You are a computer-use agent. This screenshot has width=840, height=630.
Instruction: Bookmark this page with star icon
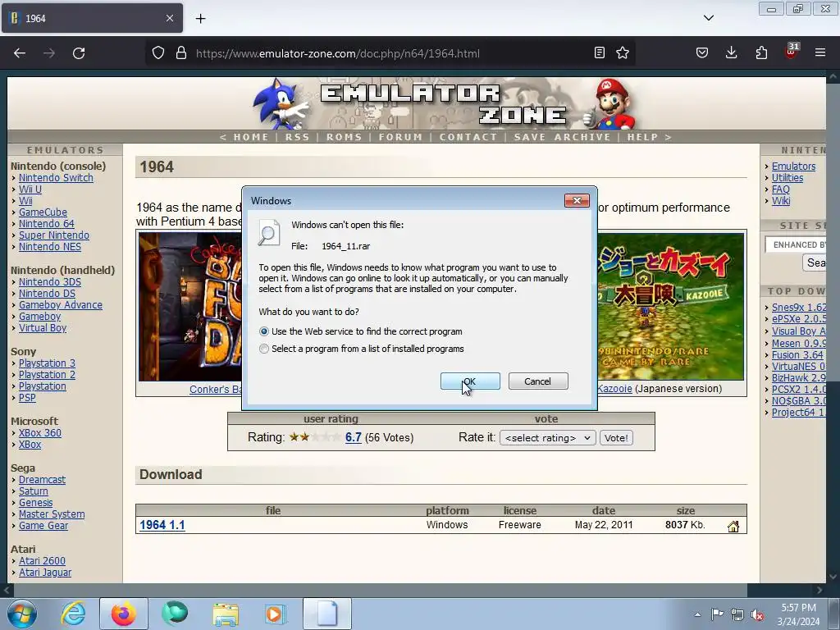point(623,52)
